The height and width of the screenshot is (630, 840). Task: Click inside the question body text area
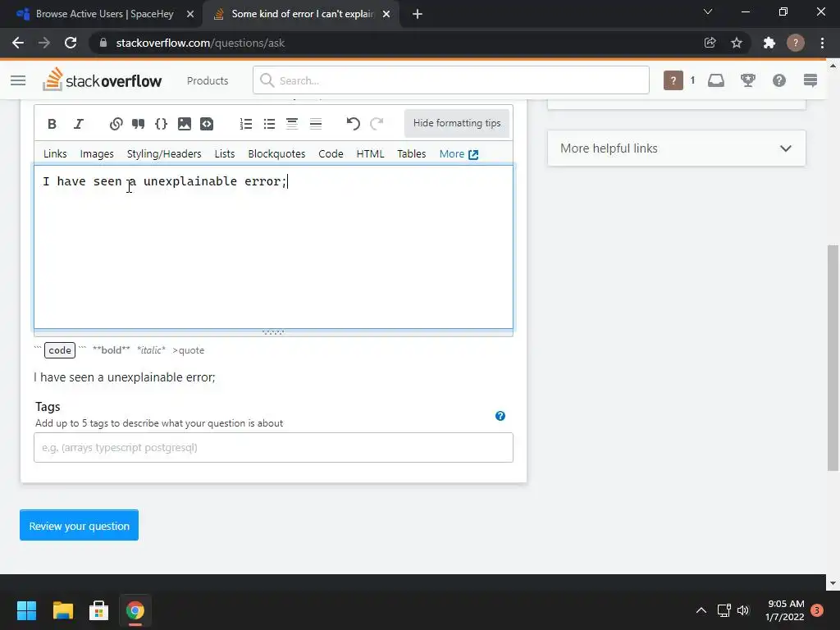click(x=273, y=246)
